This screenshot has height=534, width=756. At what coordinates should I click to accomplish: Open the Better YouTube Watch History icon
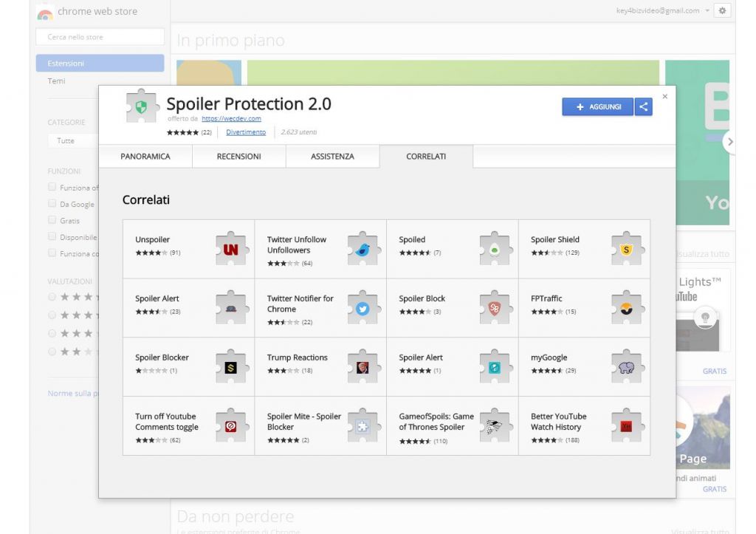627,426
